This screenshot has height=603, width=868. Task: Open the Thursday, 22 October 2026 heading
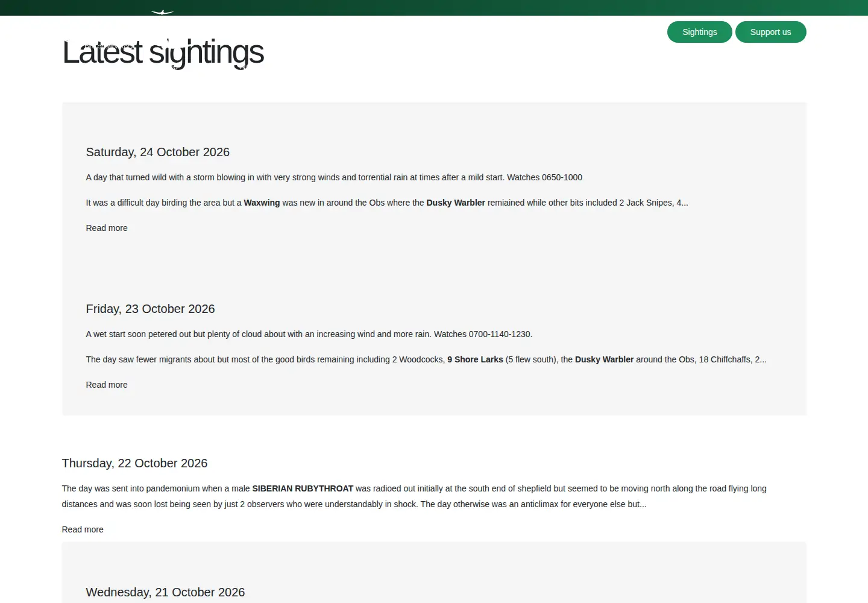click(x=134, y=463)
